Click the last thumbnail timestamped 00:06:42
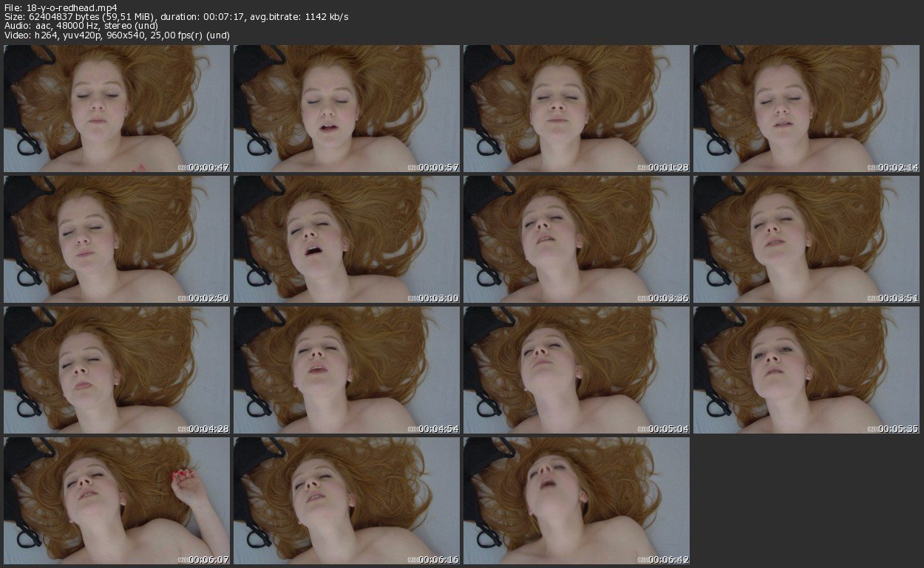This screenshot has height=568, width=924. click(x=577, y=501)
